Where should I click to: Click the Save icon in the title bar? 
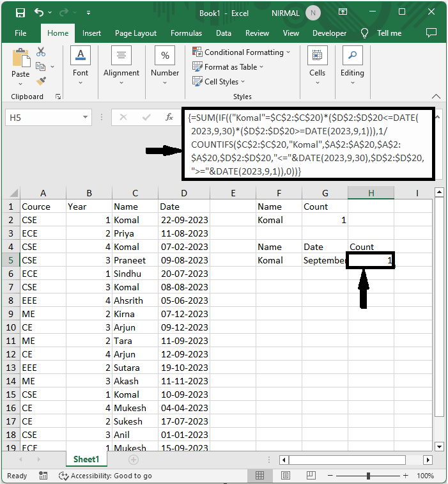(20, 13)
